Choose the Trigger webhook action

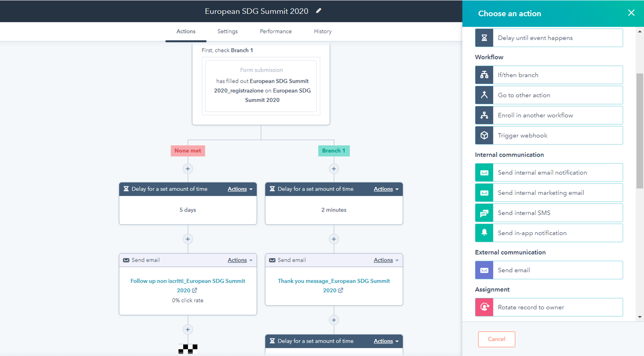pyautogui.click(x=549, y=135)
